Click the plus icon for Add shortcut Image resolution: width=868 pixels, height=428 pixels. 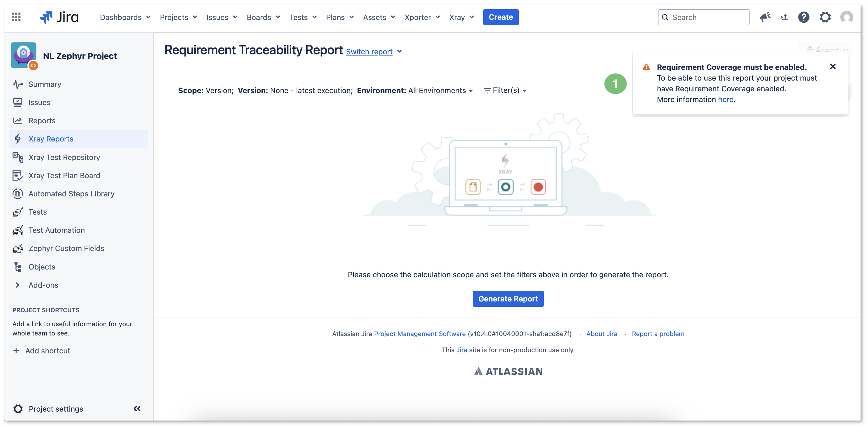point(16,350)
